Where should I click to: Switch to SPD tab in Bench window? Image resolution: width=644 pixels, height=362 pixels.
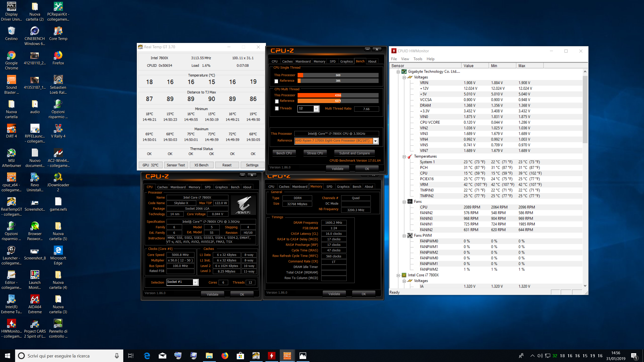pyautogui.click(x=333, y=61)
